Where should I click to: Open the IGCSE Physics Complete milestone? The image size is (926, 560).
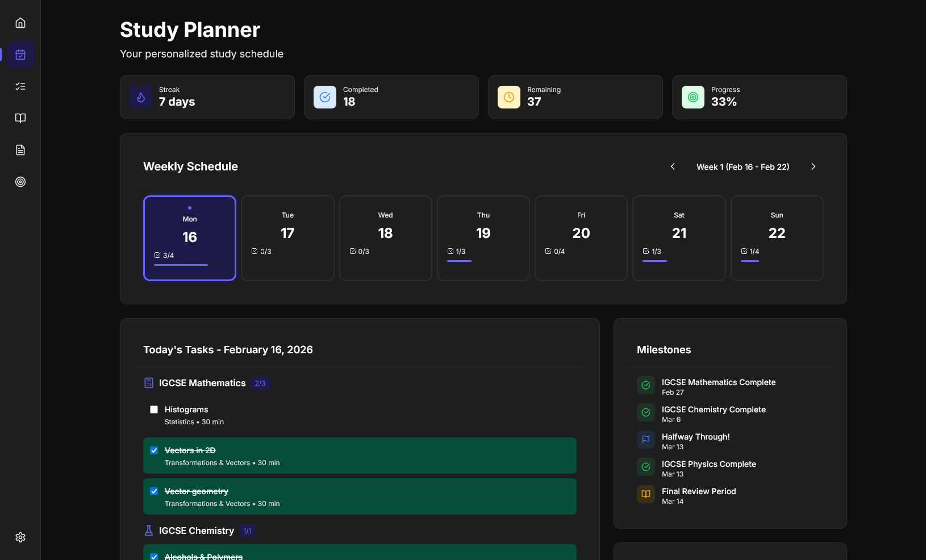[x=708, y=468]
